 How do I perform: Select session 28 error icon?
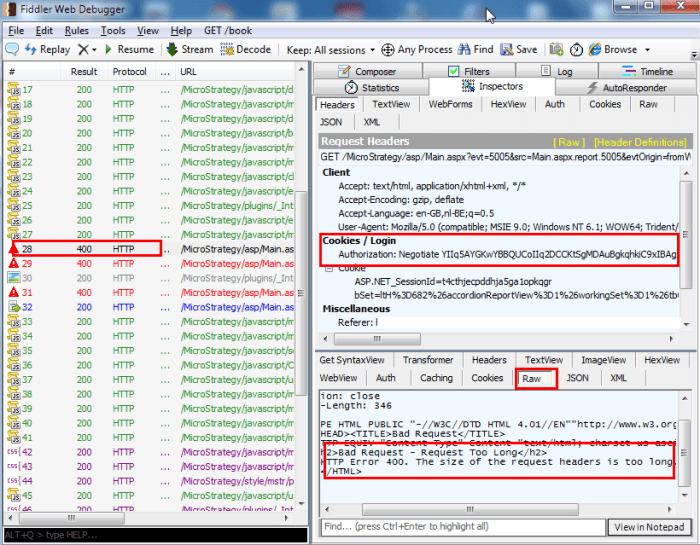14,249
